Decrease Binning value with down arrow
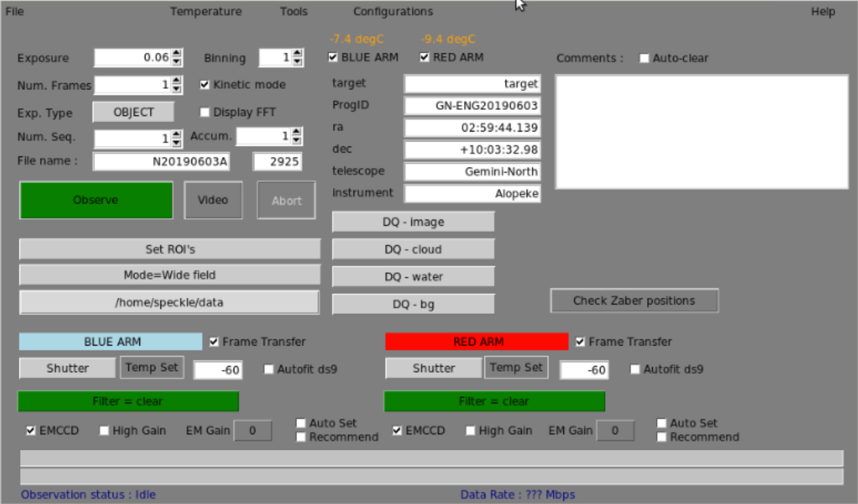Screen dimensions: 858x504 pos(297,62)
